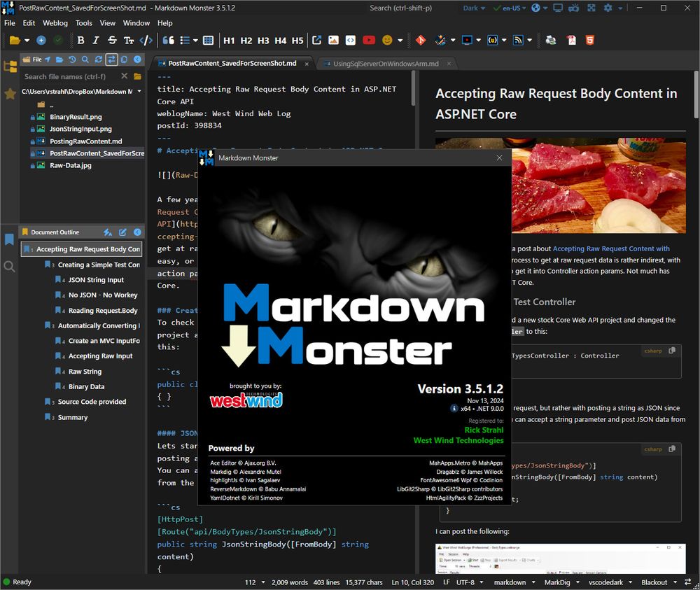
Task: Open the snippets braces icon
Action: [492, 40]
